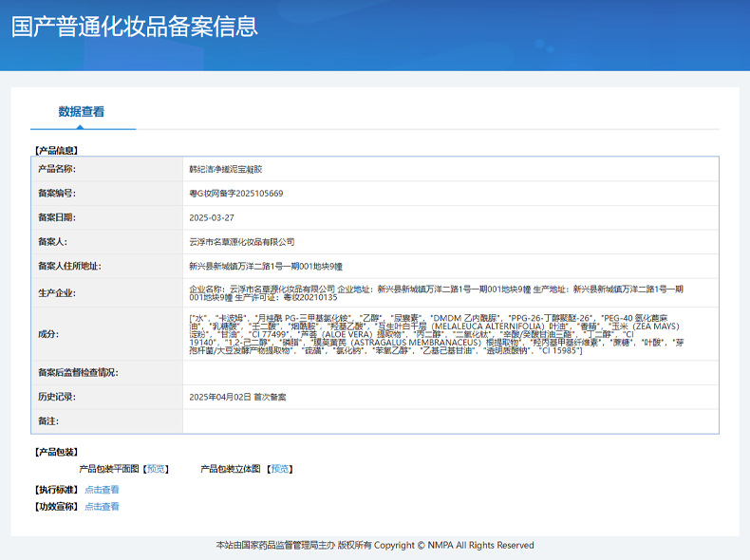Click the 成分 label cell
This screenshot has width=750, height=560.
pos(106,334)
